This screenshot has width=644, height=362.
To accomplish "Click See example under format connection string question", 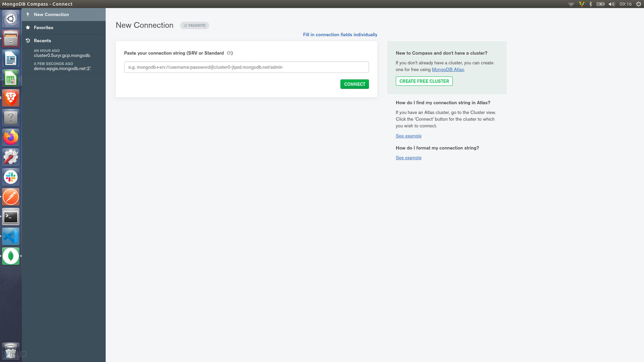I will 409,158.
